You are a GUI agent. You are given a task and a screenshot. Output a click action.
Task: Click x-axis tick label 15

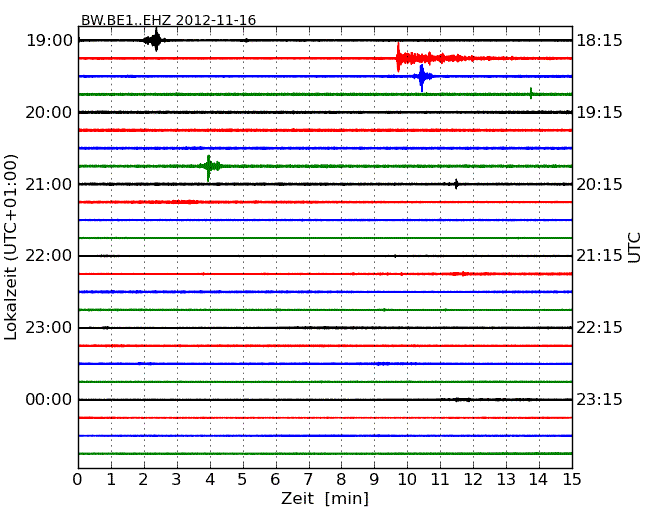click(572, 480)
